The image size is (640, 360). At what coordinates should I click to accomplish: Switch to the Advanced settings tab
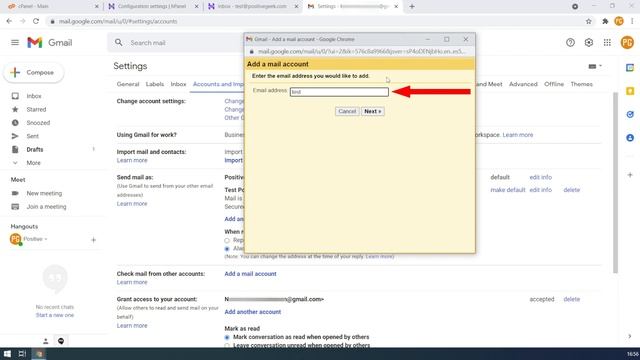click(x=523, y=84)
